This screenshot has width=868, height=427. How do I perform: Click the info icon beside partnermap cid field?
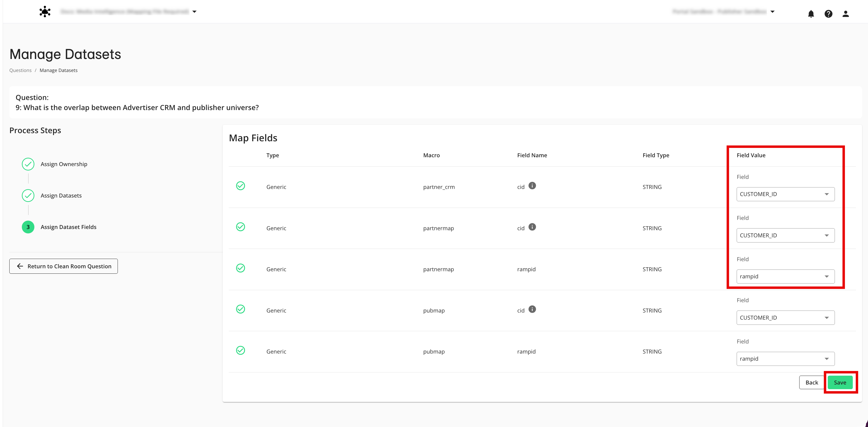(x=532, y=227)
